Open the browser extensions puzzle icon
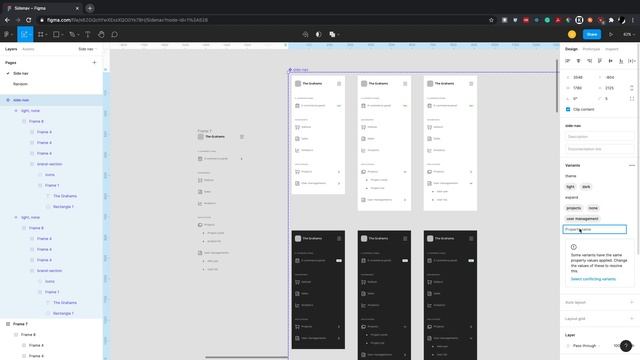The height and width of the screenshot is (360, 640). (611, 20)
